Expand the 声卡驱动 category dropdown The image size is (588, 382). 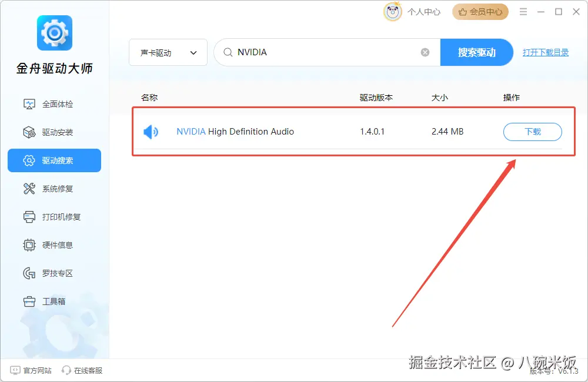tap(168, 52)
